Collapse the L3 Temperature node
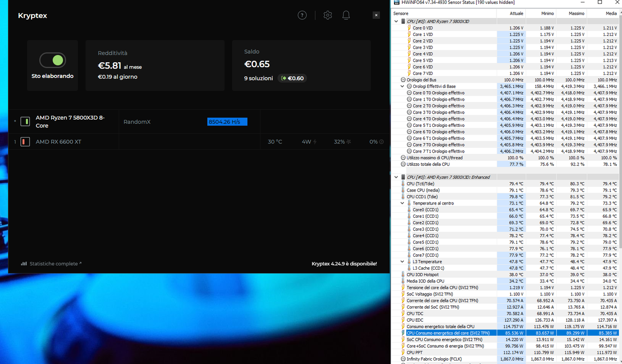 point(402,261)
